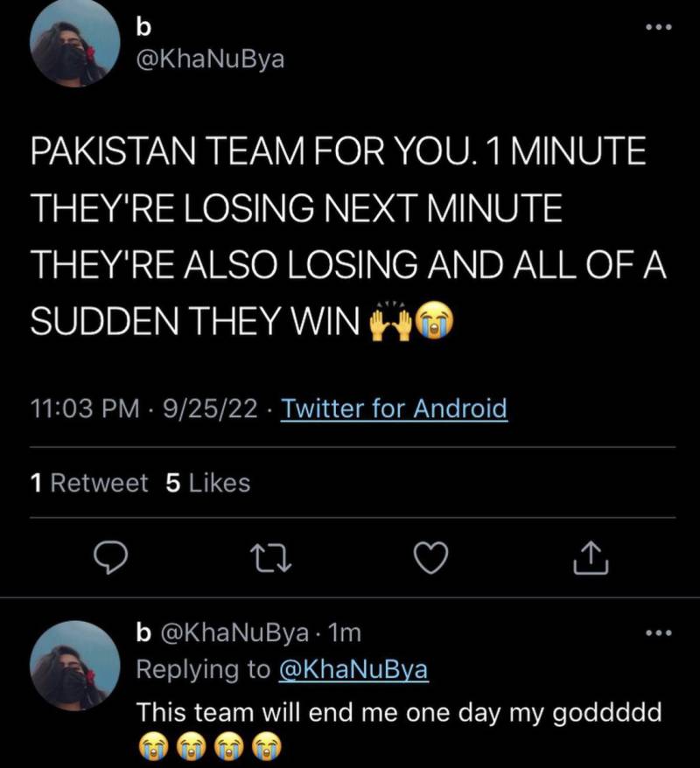Open the reply 'This team will end me'

coord(399,712)
